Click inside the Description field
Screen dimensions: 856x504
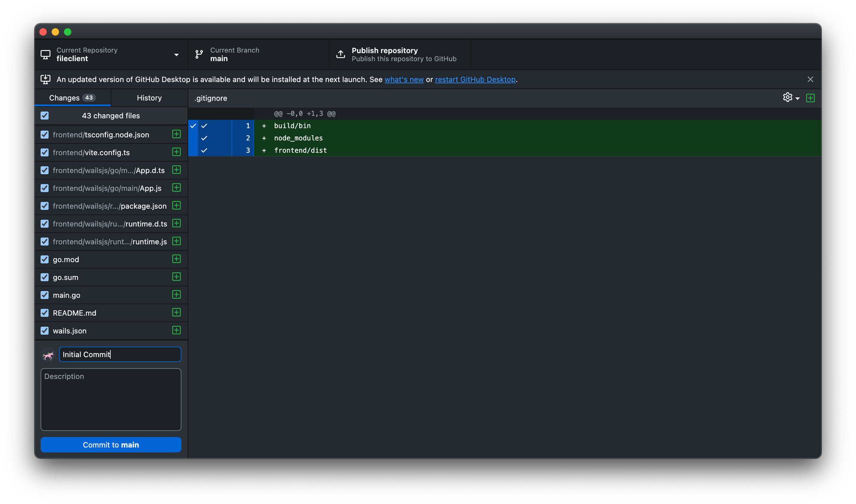(x=110, y=400)
